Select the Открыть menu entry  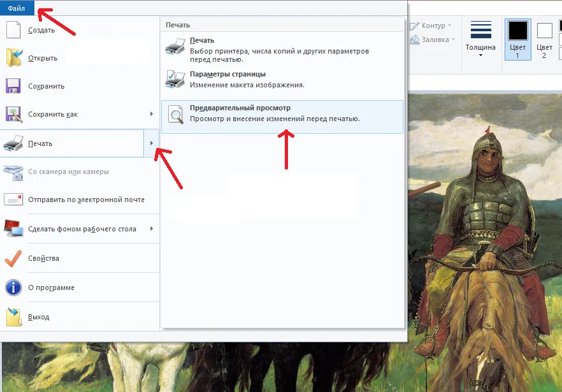point(80,58)
